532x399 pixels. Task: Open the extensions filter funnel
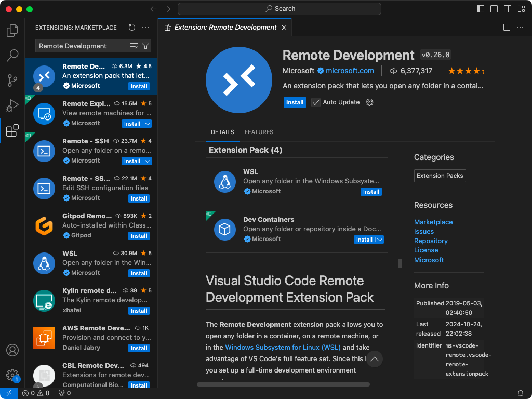point(145,46)
